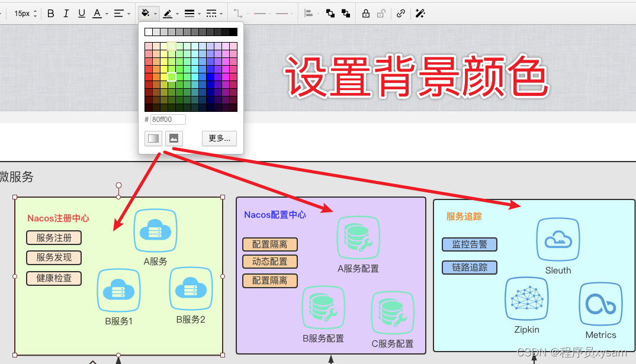Select the B服务1 cloud server icon
This screenshot has width=636, height=364.
coord(119,290)
